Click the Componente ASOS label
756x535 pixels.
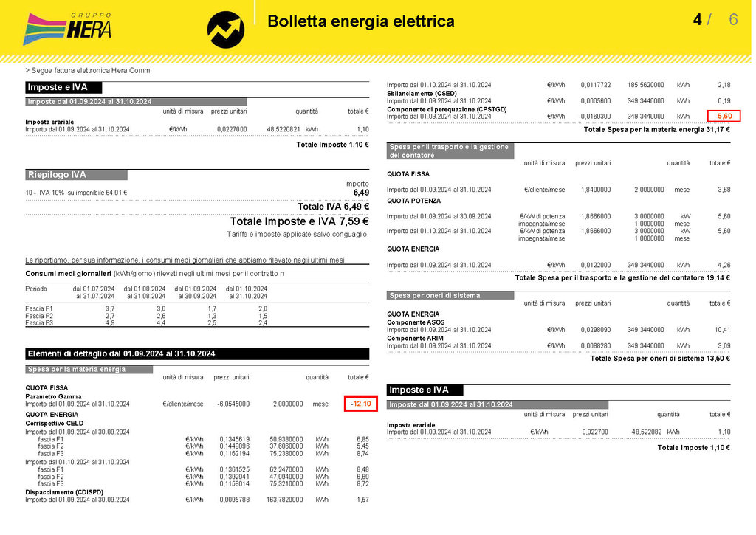416,322
